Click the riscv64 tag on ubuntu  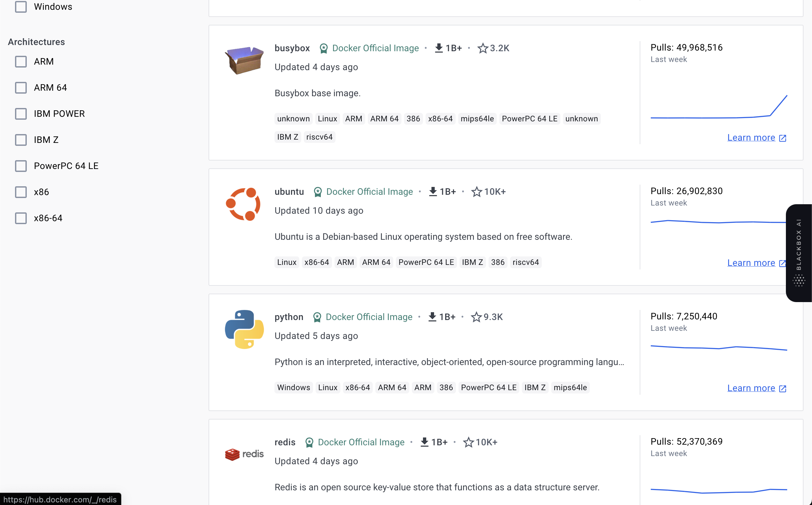pos(526,262)
